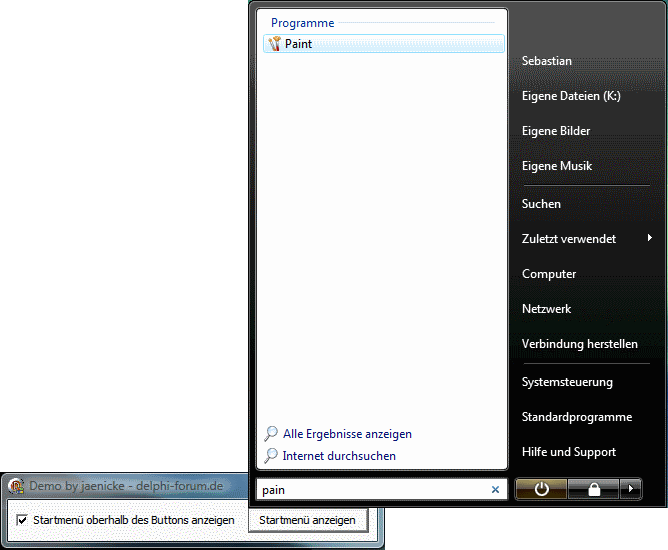Open Eigene Bilder folder
Image resolution: width=668 pixels, height=550 pixels.
coord(556,131)
